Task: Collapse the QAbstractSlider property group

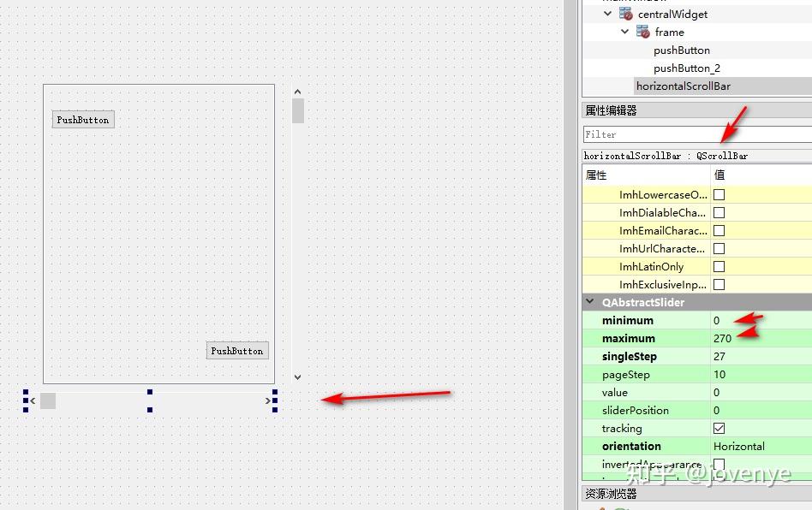Action: coord(589,302)
